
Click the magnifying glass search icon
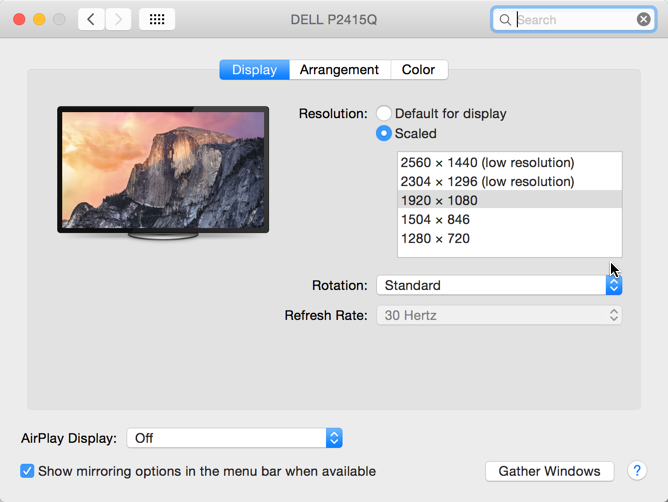pyautogui.click(x=505, y=19)
